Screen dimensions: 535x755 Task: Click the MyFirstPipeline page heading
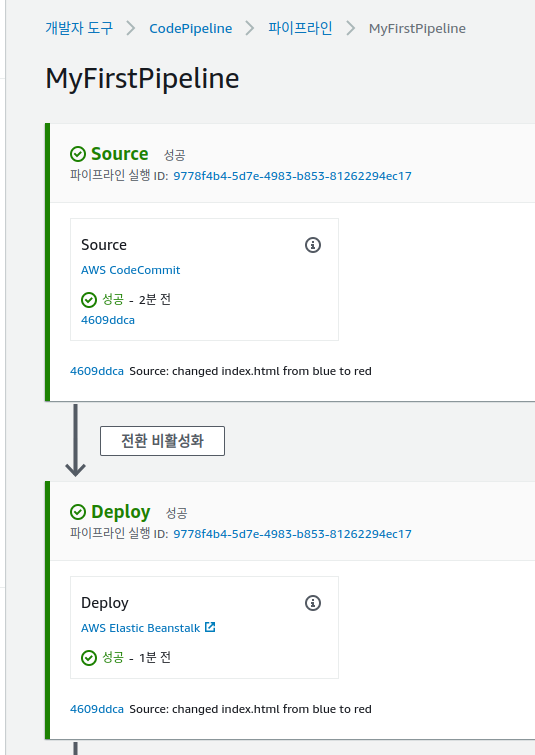point(142,78)
